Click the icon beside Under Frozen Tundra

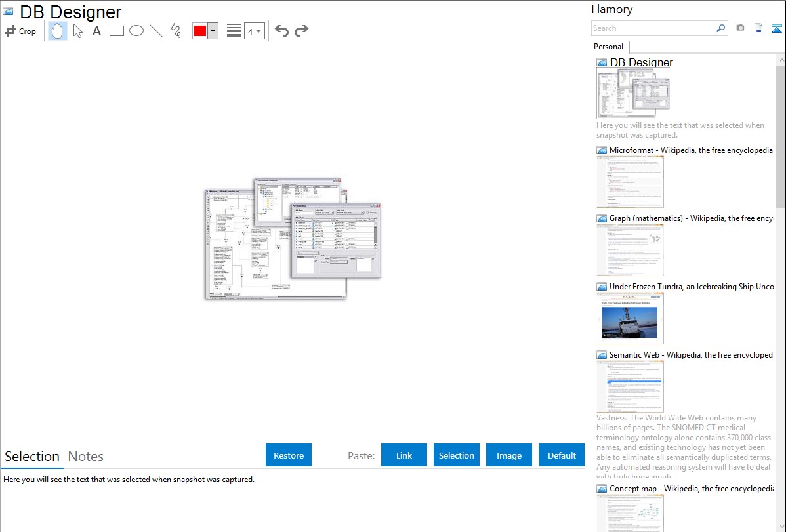click(602, 287)
